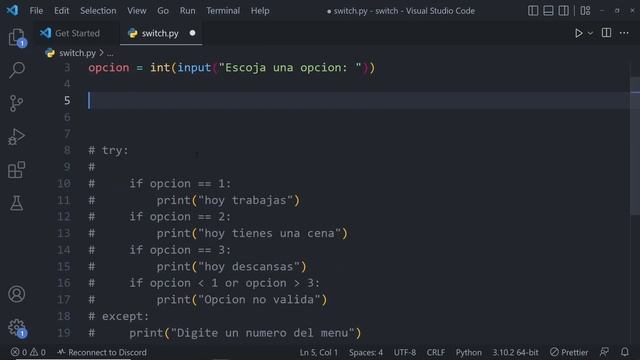Click the 'Escoja una opcion: ' string
This screenshot has height=360, width=640.
(x=290, y=67)
